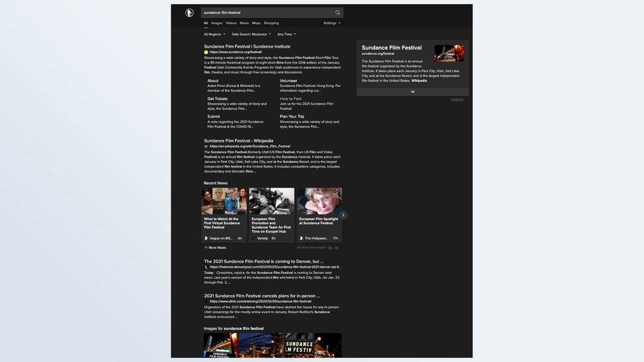Open the info panel Sundance Film Festival title
The width and height of the screenshot is (644, 362).
click(392, 48)
